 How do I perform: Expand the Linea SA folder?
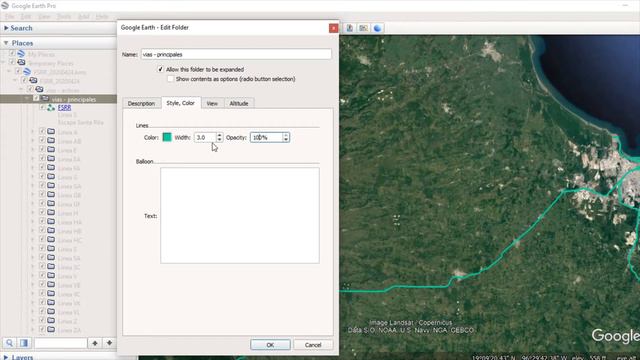pos(33,258)
